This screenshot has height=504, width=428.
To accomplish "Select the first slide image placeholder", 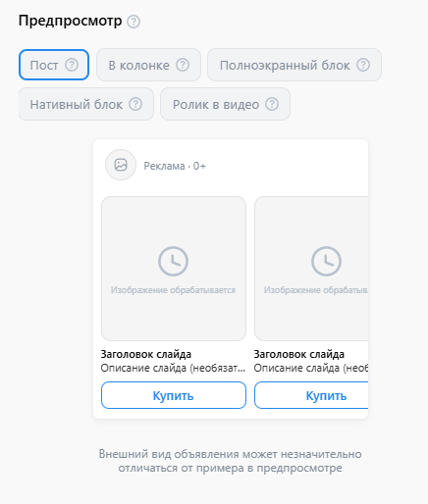I will point(174,269).
